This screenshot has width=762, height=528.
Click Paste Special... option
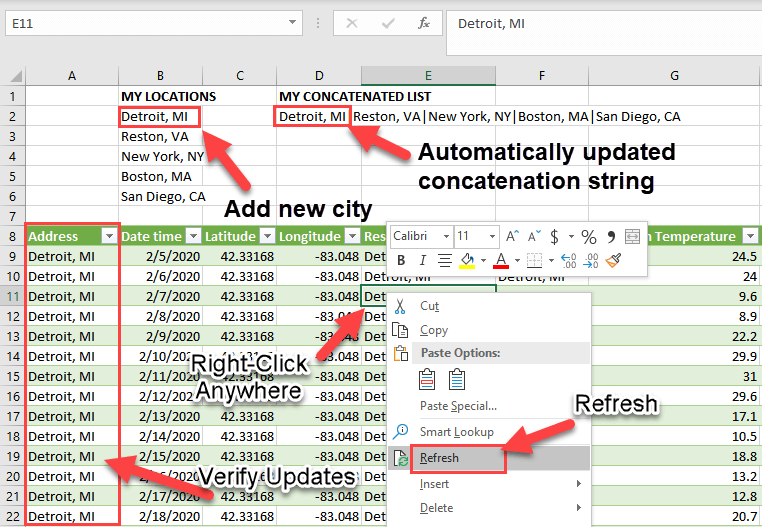[x=458, y=406]
